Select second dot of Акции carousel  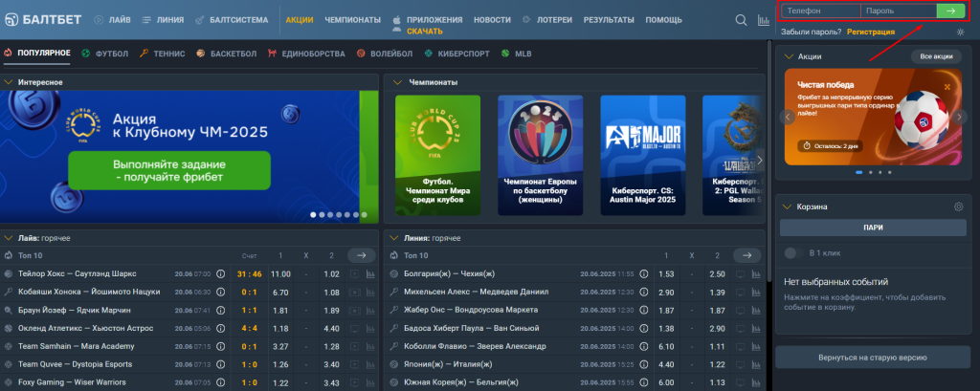[x=869, y=172]
